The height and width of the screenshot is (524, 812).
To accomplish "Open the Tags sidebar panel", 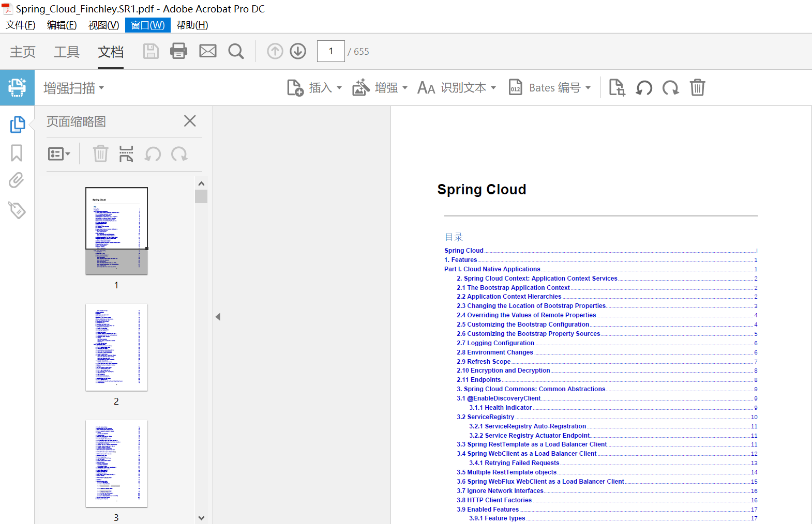I will [17, 210].
